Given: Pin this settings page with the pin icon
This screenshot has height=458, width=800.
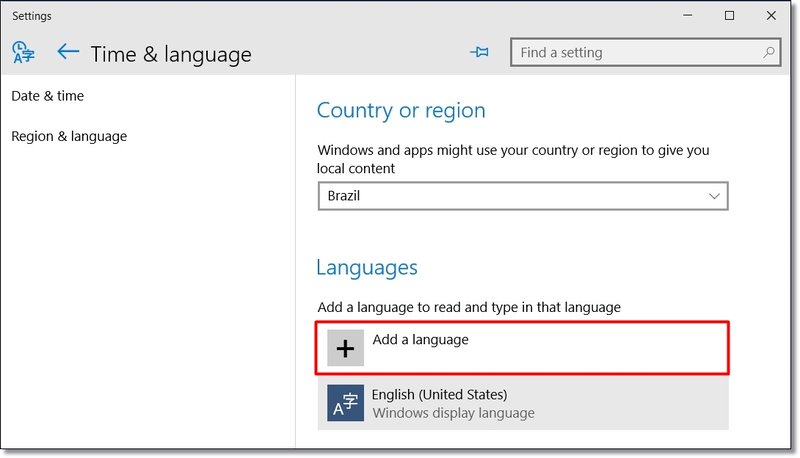Looking at the screenshot, I should 479,52.
